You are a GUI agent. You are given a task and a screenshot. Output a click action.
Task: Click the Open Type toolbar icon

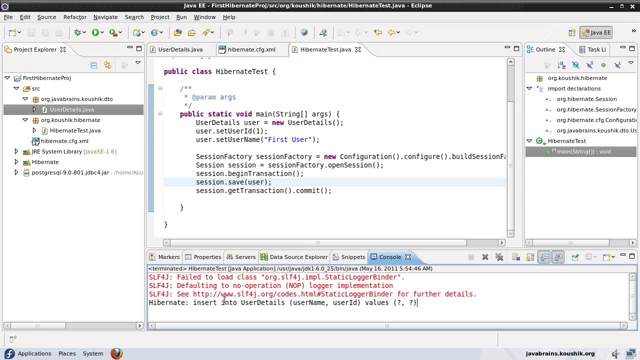pyautogui.click(x=178, y=33)
